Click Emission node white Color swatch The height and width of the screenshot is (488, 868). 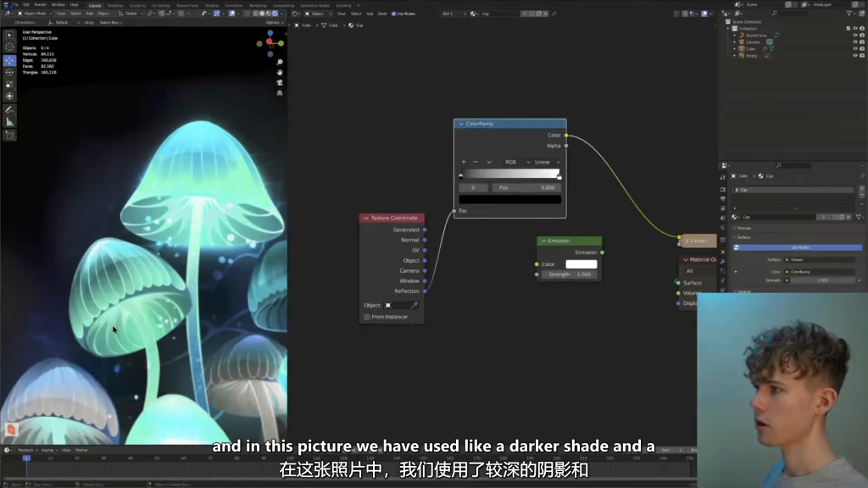tap(581, 264)
